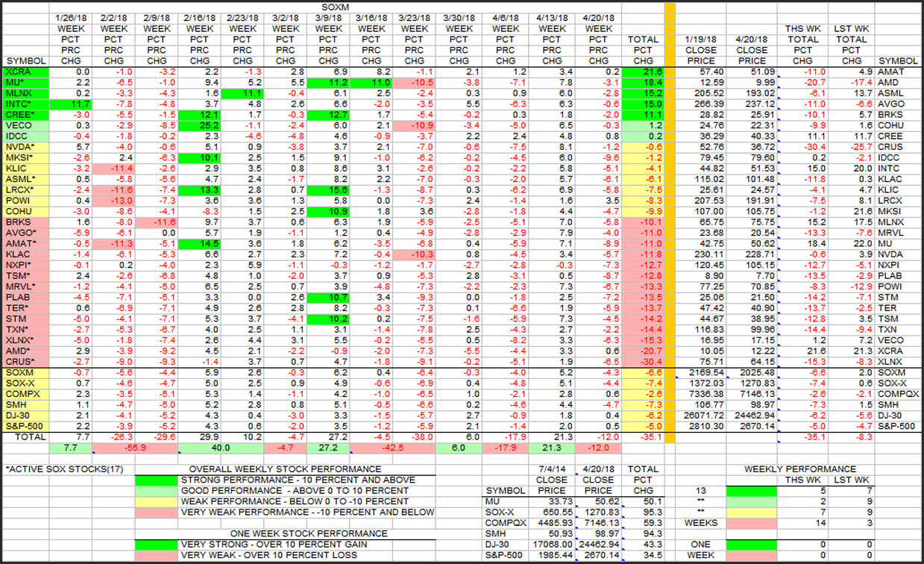The image size is (924, 564).
Task: Click the 18.4 total percent change for MU*
Action: click(643, 82)
